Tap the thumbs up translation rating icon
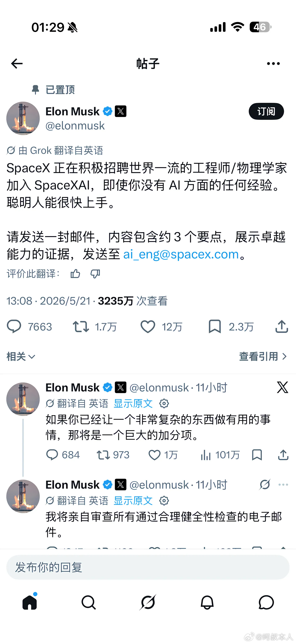This screenshot has height=644, width=296. pos(75,274)
